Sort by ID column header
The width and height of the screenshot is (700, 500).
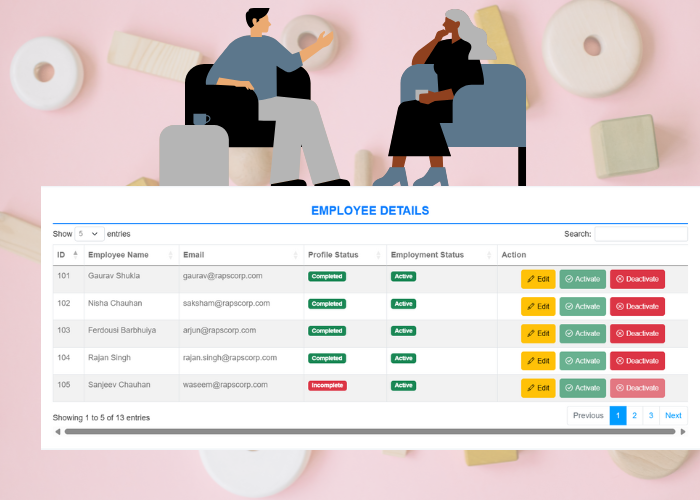[x=68, y=255]
